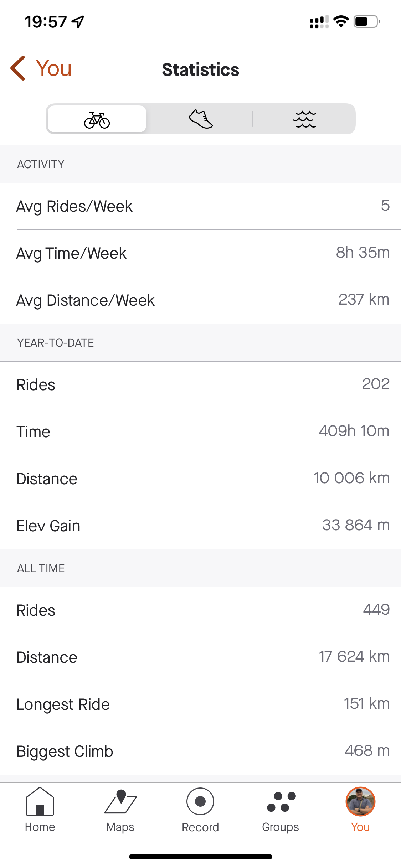Switch to the running shoe statistics
This screenshot has height=868, width=401.
click(201, 119)
